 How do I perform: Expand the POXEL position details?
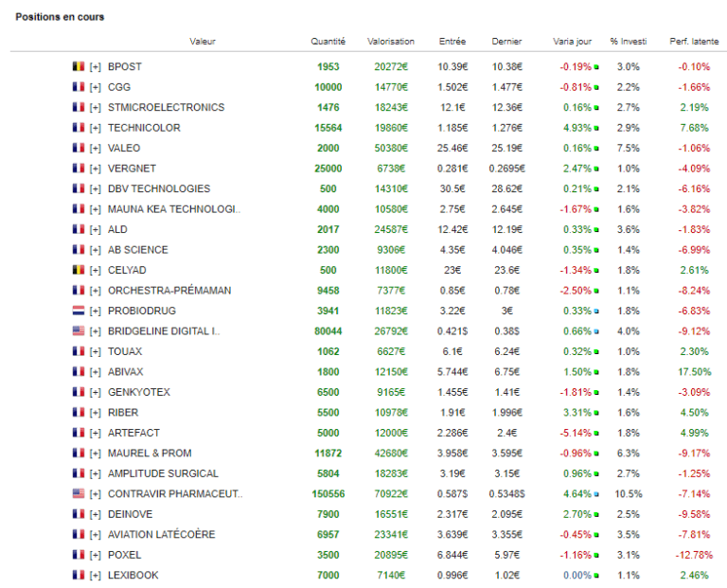pos(96,555)
